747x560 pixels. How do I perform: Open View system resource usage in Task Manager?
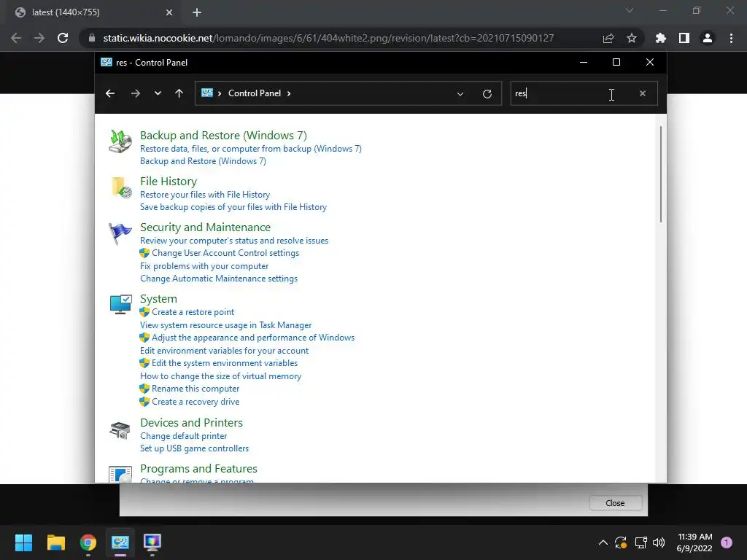(x=226, y=324)
